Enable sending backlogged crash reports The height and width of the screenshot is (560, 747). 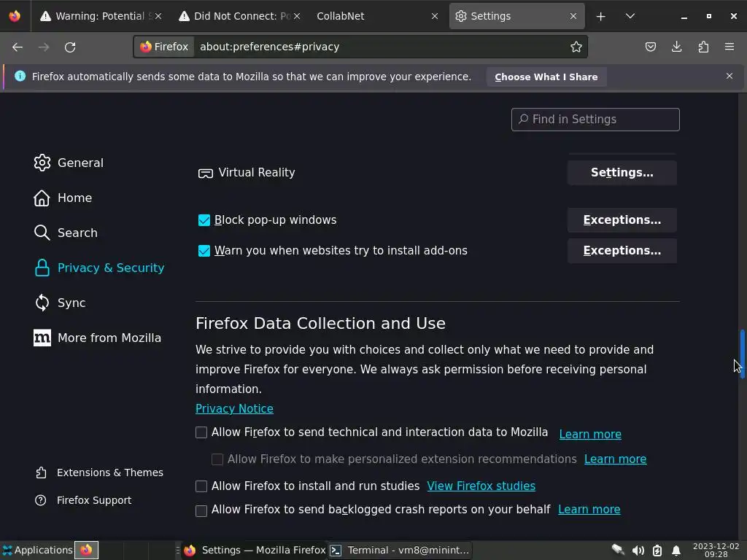[x=201, y=511]
